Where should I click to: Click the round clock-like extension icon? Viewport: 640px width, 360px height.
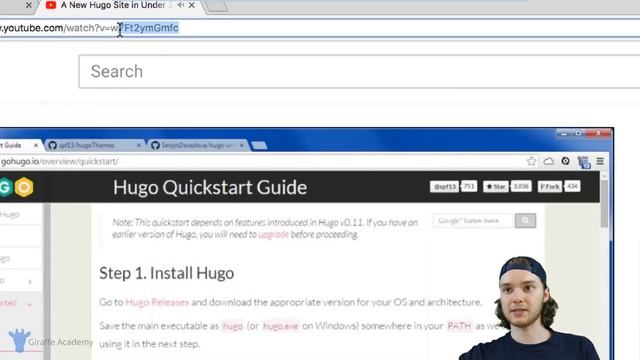point(566,161)
